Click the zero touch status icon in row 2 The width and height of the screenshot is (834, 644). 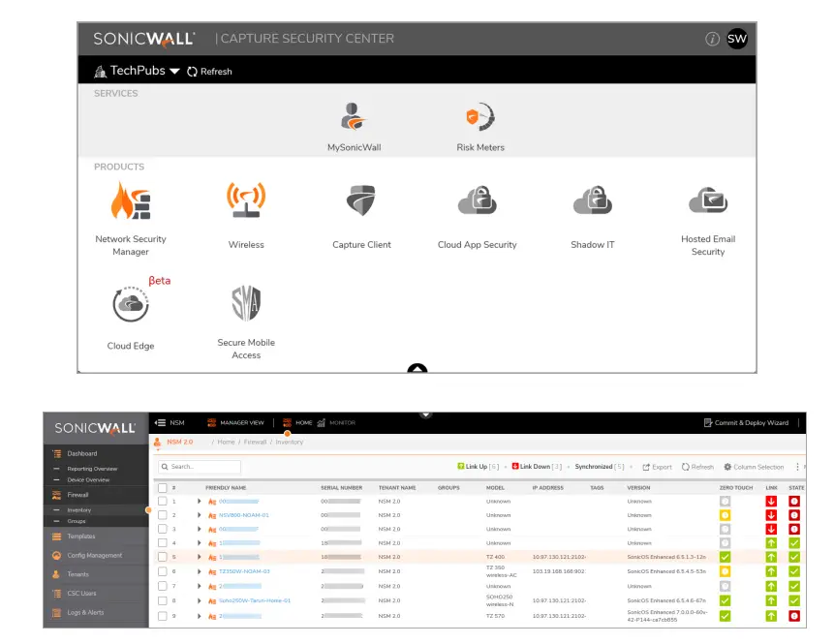pyautogui.click(x=725, y=515)
